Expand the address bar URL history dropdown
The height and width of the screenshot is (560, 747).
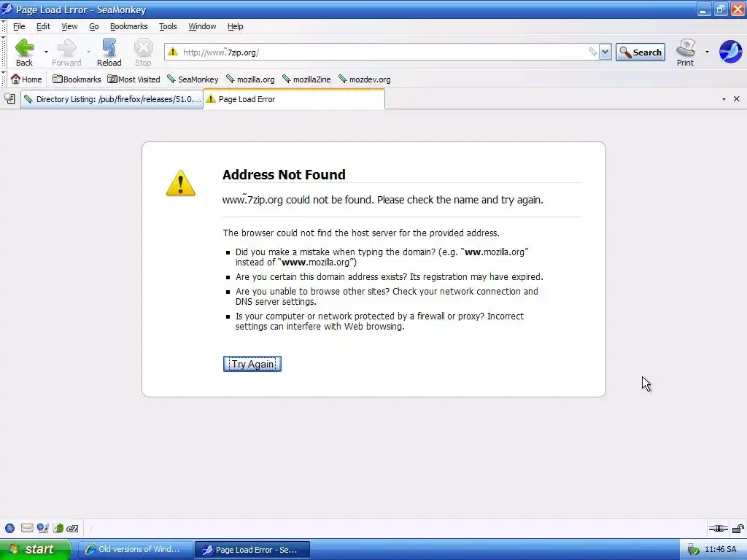[605, 52]
